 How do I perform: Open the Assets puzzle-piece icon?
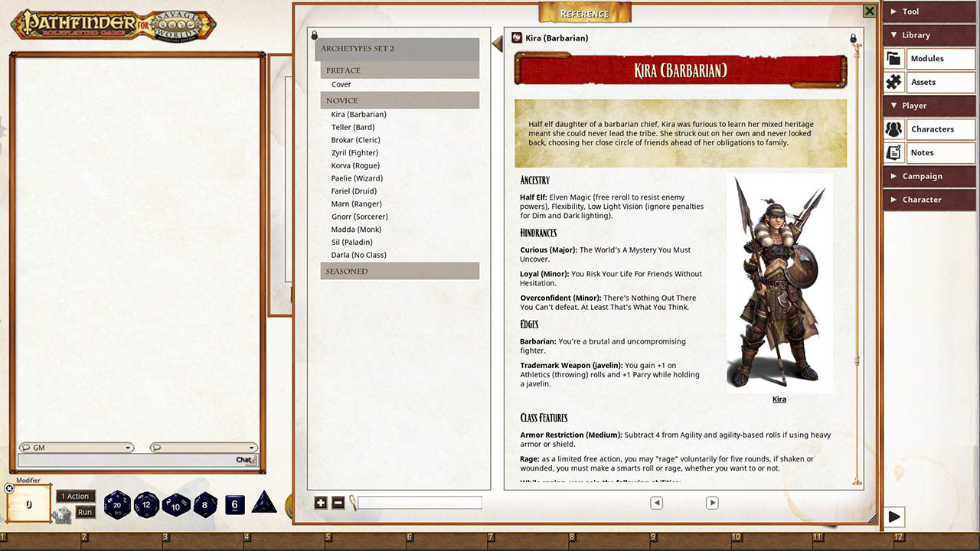pos(893,82)
